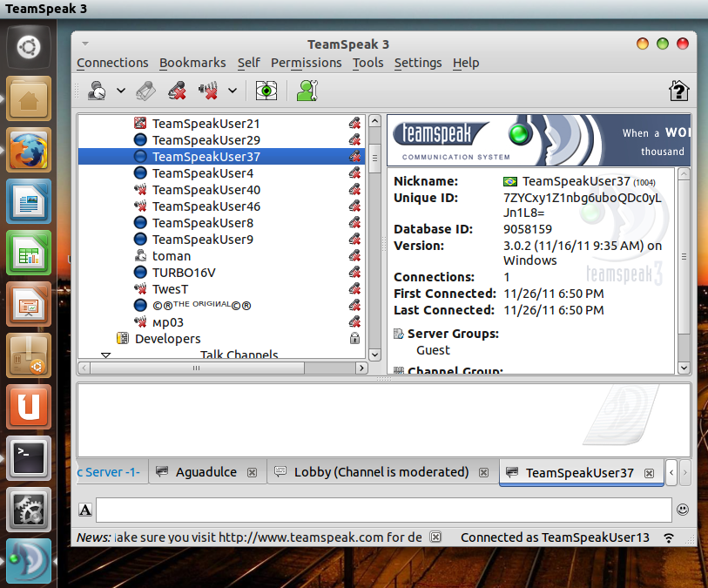The image size is (708, 588).
Task: Click the Server Groups icon in info panel
Action: click(398, 334)
